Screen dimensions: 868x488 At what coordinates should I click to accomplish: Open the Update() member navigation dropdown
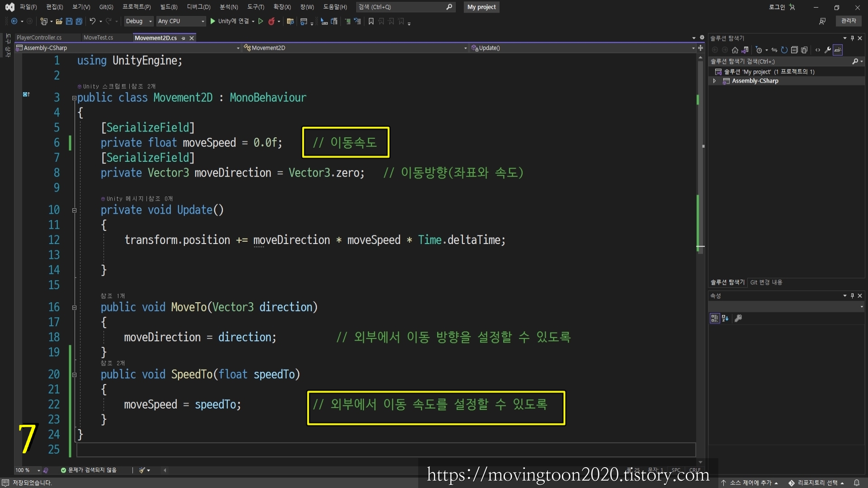click(583, 48)
